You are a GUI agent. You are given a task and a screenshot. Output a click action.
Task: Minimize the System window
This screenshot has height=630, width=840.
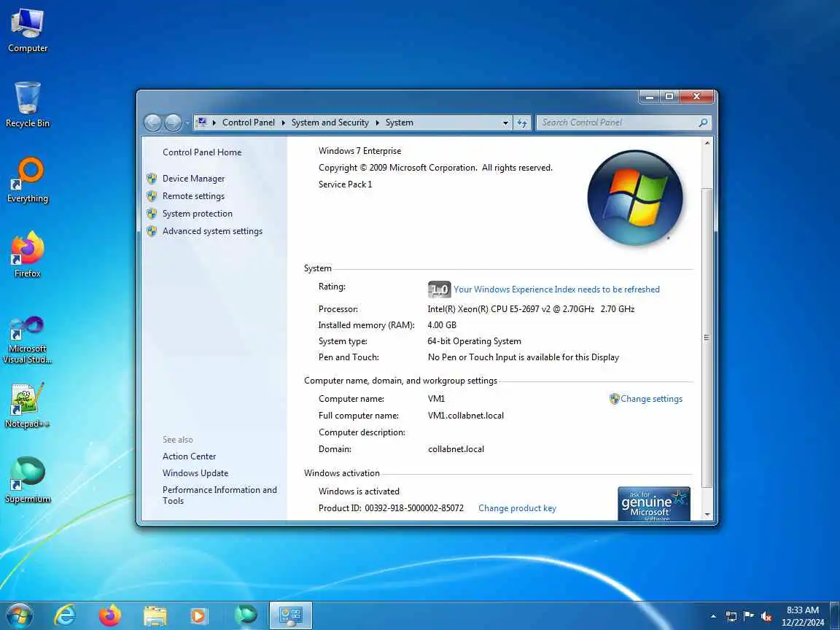[x=649, y=96]
